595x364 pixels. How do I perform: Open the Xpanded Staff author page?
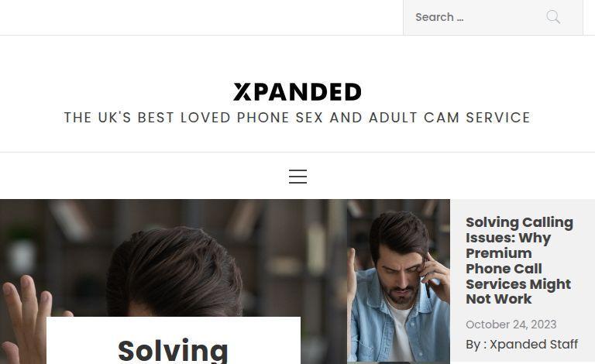click(x=534, y=345)
